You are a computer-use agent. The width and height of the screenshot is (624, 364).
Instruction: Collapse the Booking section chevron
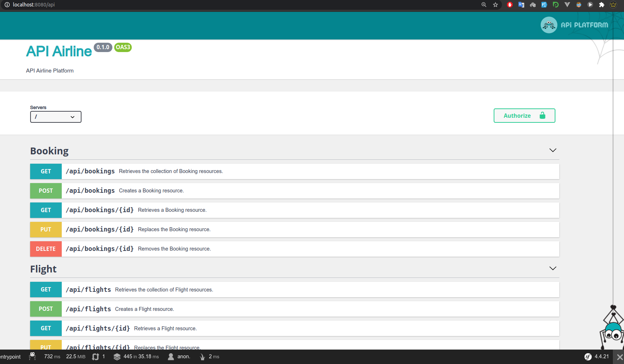point(553,150)
